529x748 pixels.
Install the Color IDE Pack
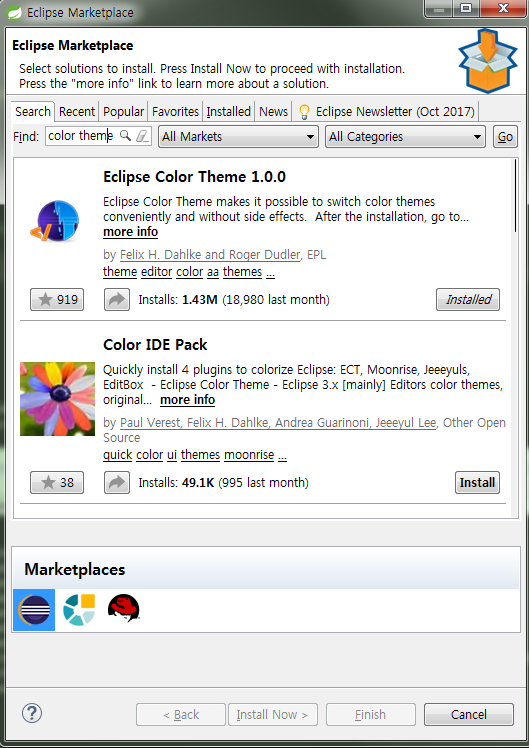477,483
